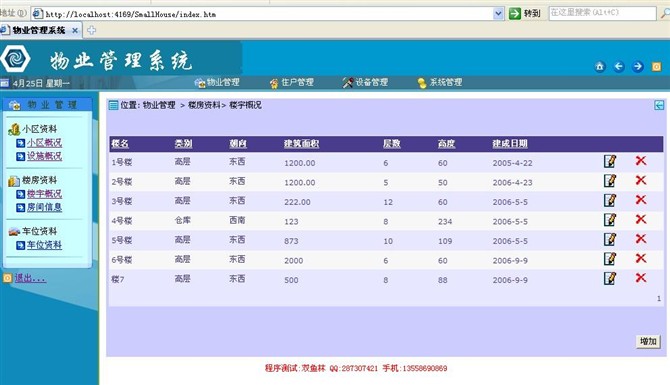
Task: Collapse the side panel arrow icon
Action: point(659,105)
